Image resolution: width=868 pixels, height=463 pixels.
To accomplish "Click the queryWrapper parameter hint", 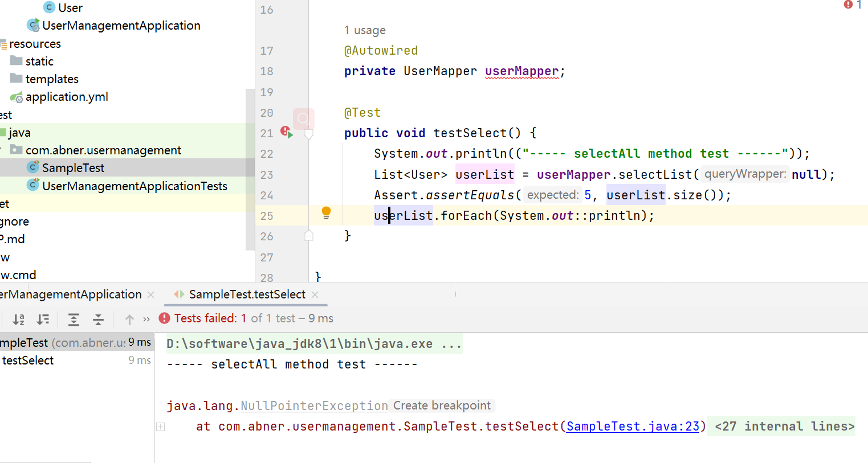I will 745,174.
